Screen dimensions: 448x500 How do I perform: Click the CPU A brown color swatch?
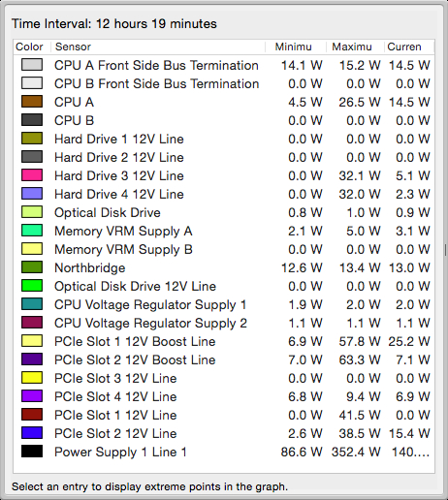[x=32, y=102]
